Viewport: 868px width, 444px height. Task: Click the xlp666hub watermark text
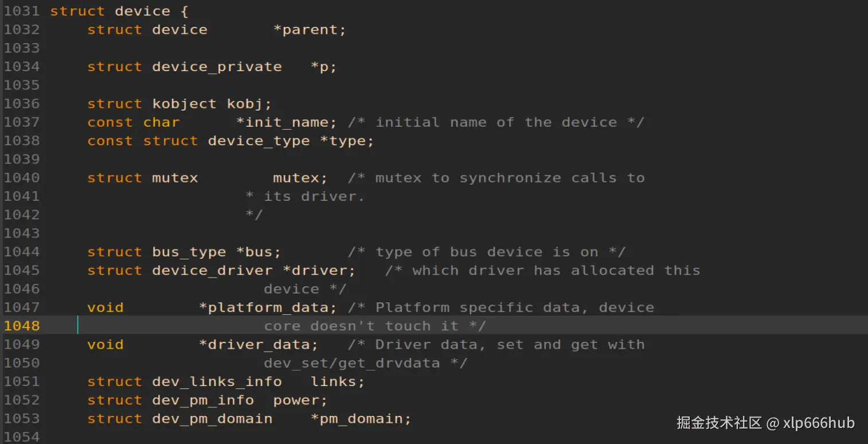pyautogui.click(x=820, y=423)
